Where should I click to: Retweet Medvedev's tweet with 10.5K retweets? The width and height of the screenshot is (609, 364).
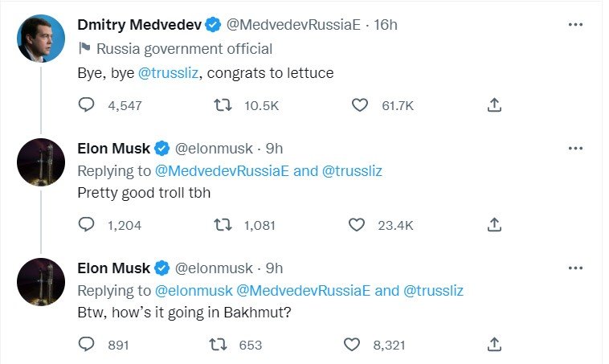[x=219, y=105]
